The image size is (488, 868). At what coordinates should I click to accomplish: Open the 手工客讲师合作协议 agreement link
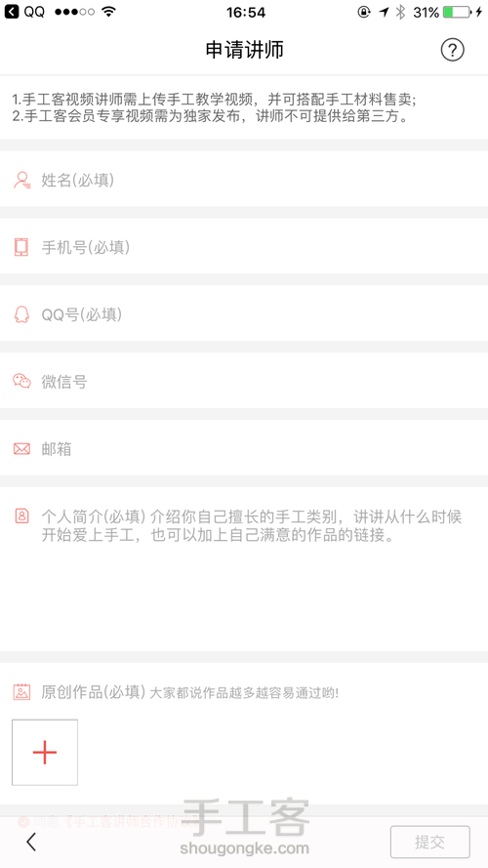(x=130, y=822)
